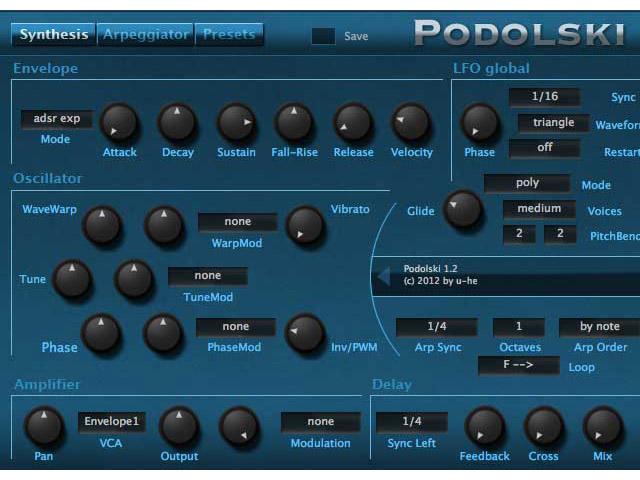Image resolution: width=640 pixels, height=480 pixels.
Task: Click the second PitchBend value box
Action: 560,234
